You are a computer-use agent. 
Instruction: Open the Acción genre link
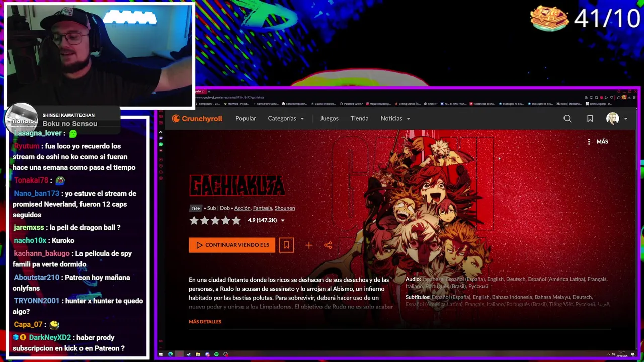click(x=242, y=208)
